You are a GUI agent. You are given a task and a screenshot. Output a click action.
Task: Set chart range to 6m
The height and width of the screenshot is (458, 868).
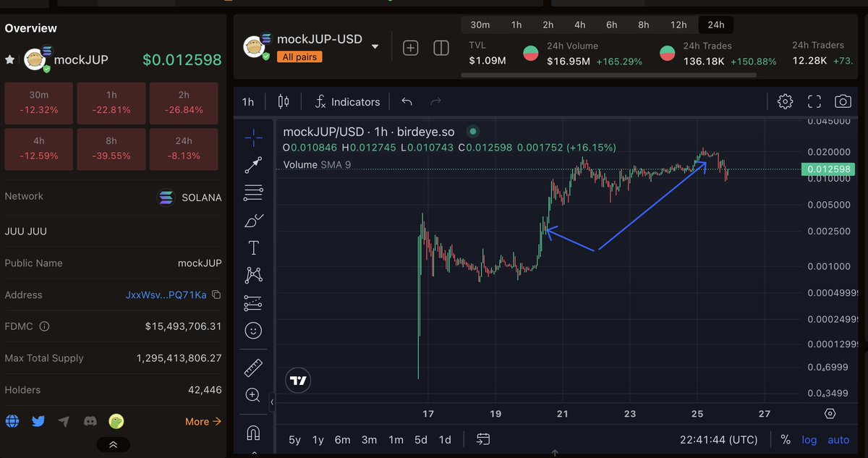click(x=342, y=440)
